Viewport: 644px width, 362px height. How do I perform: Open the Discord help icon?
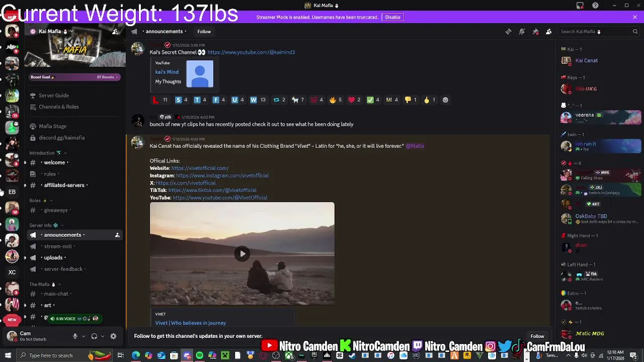[x=596, y=6]
